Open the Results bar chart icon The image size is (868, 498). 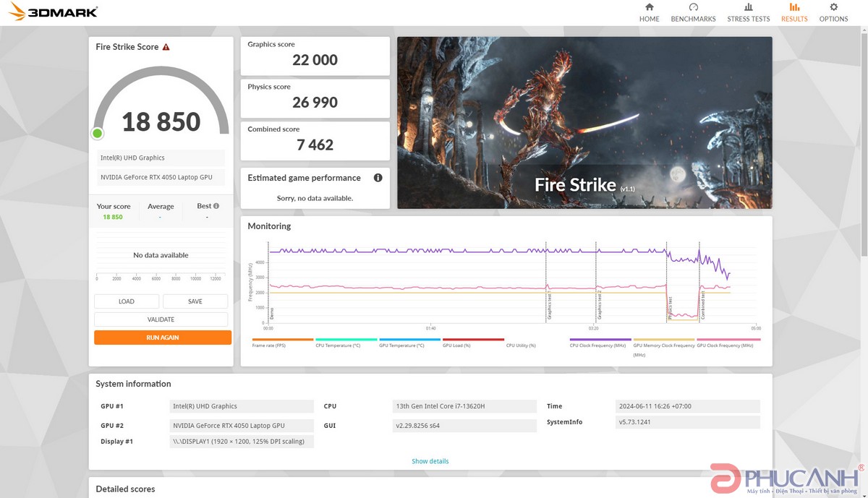click(x=794, y=7)
